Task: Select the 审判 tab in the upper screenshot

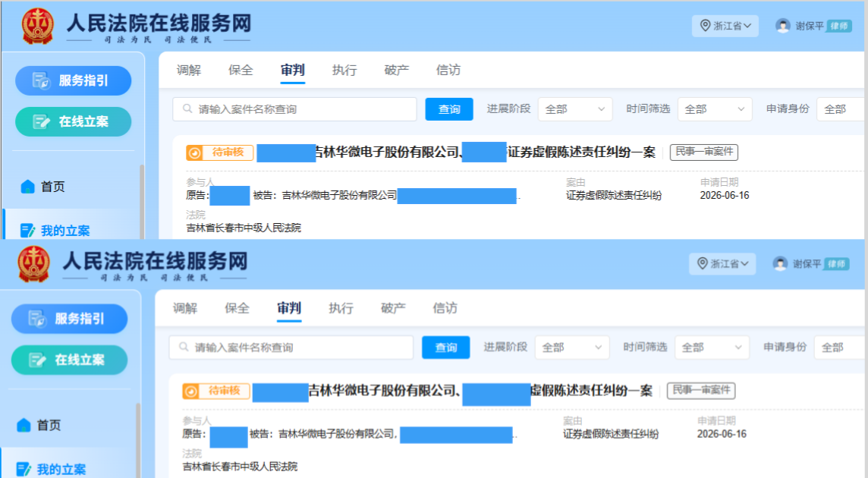Action: [x=292, y=70]
